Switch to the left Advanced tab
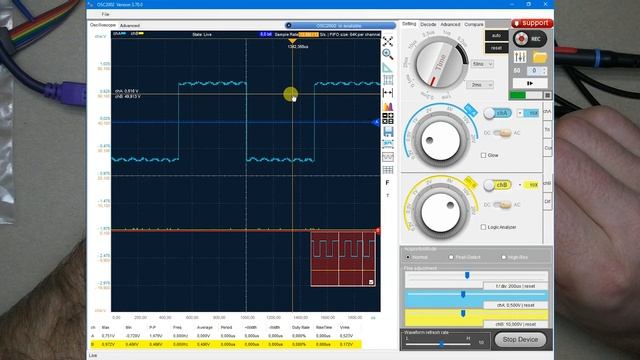 tap(130, 25)
